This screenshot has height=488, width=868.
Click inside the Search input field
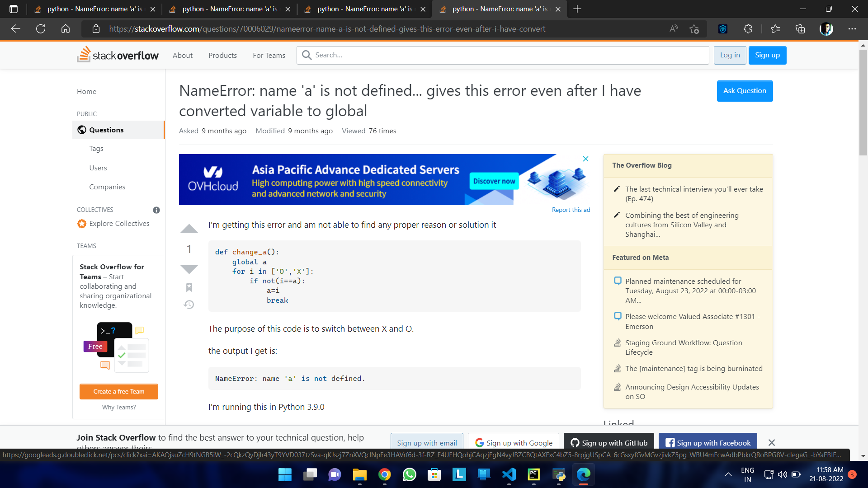497,55
